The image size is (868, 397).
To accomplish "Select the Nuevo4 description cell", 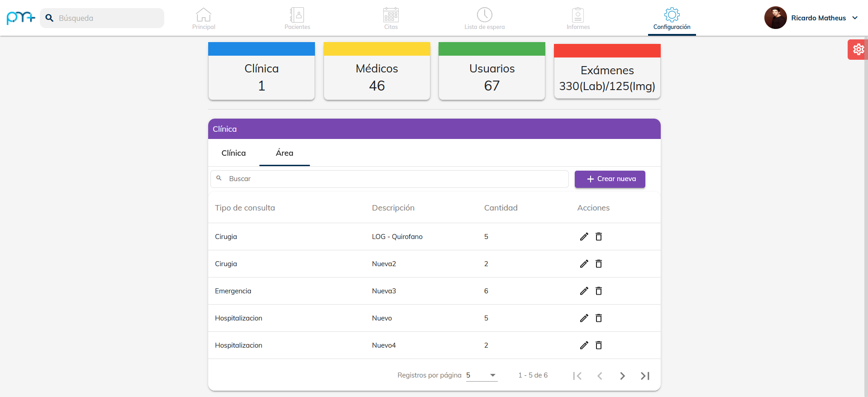I will (384, 345).
